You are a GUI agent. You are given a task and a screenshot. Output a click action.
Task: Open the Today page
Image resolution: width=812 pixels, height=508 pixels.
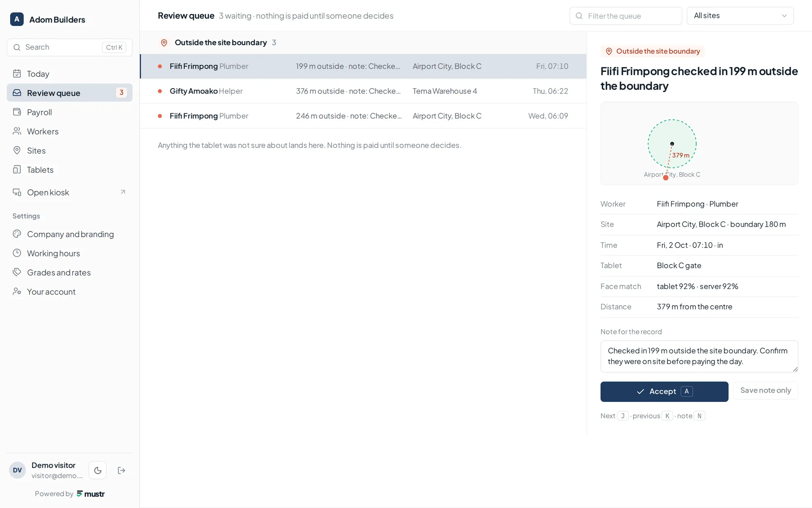pyautogui.click(x=69, y=74)
